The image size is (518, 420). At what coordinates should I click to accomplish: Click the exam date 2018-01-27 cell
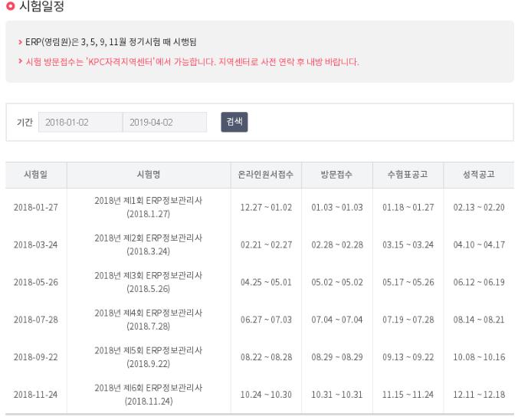click(36, 208)
